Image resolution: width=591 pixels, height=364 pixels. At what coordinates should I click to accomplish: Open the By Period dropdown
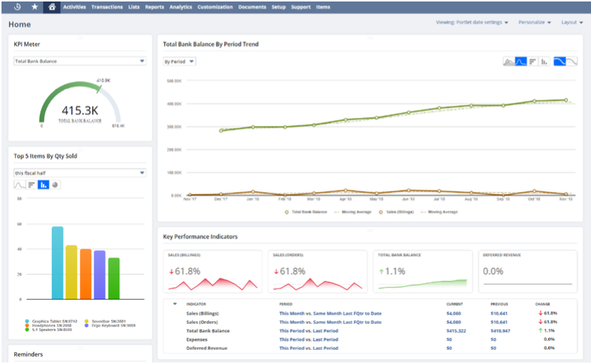click(x=179, y=61)
